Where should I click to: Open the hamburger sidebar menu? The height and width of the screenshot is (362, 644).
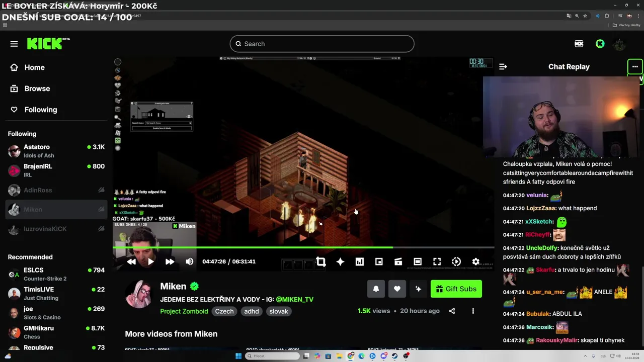point(14,44)
